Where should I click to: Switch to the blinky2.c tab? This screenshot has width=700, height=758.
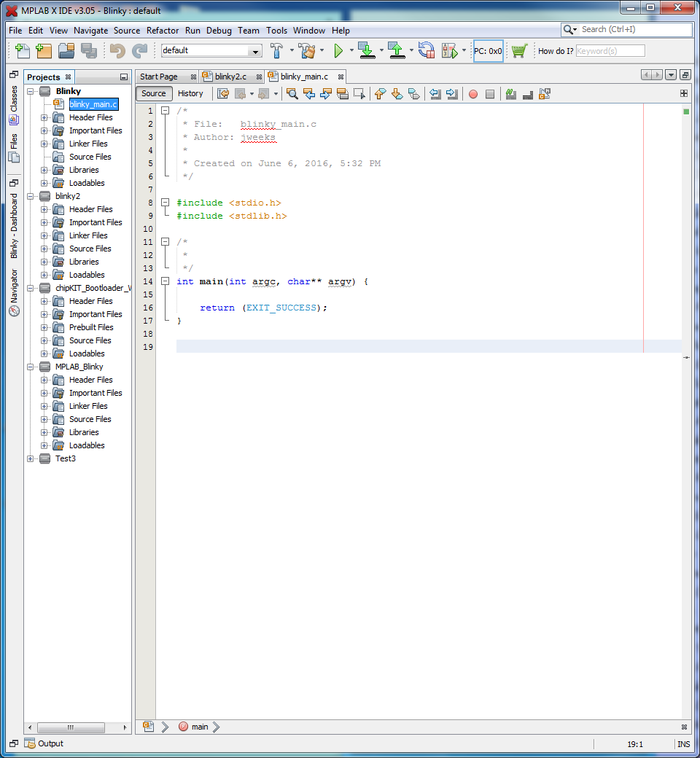230,77
